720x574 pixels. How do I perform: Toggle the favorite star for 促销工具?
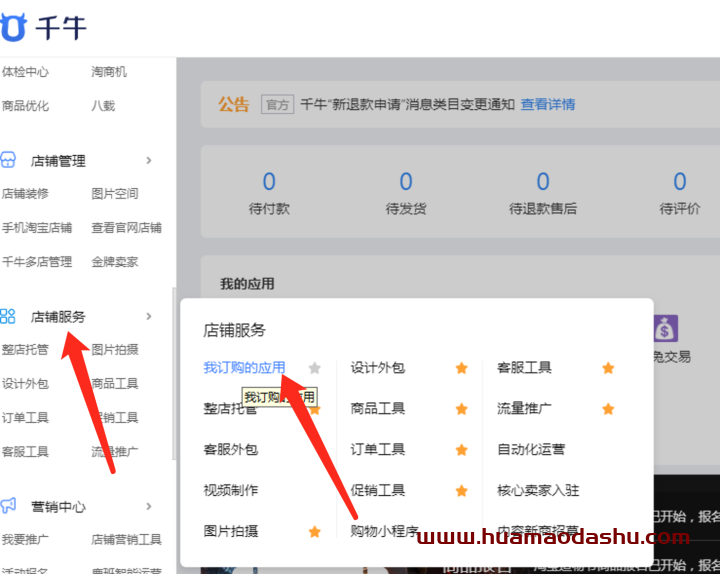click(461, 491)
